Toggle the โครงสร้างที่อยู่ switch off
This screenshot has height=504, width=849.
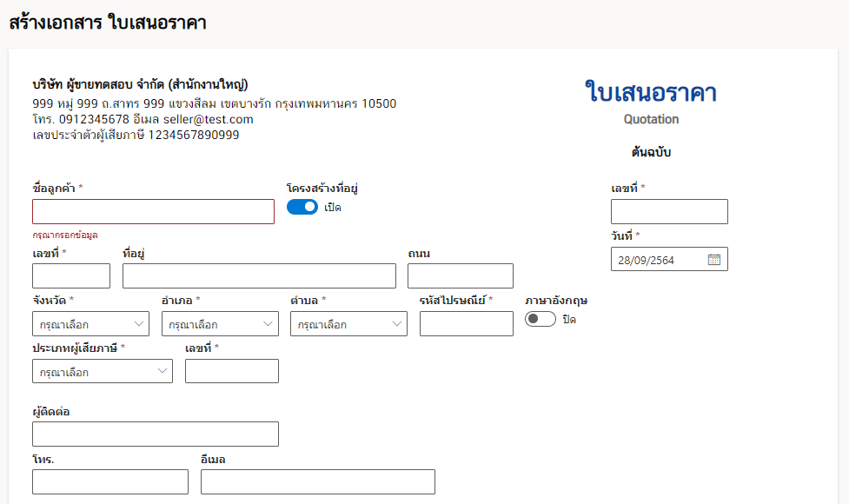pos(302,208)
